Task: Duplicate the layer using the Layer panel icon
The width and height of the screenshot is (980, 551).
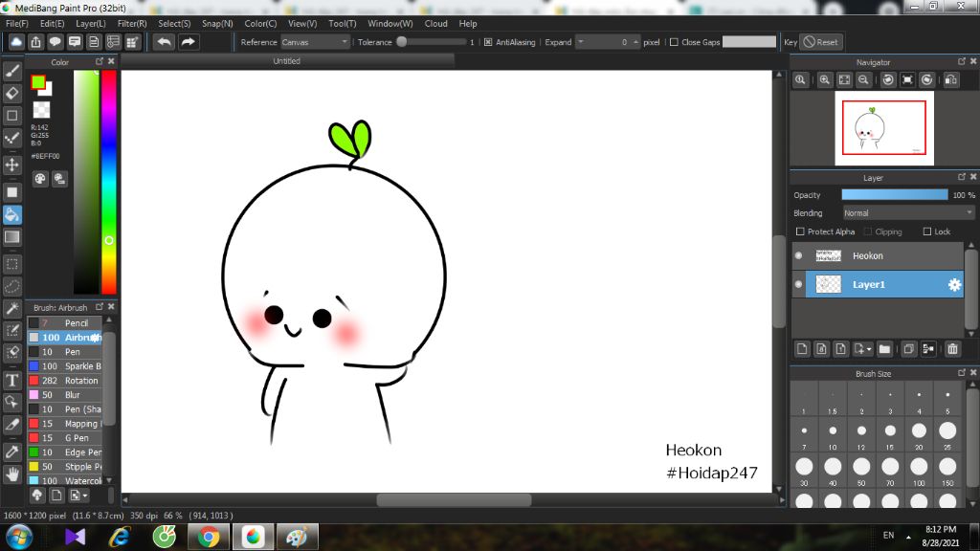Action: click(908, 348)
